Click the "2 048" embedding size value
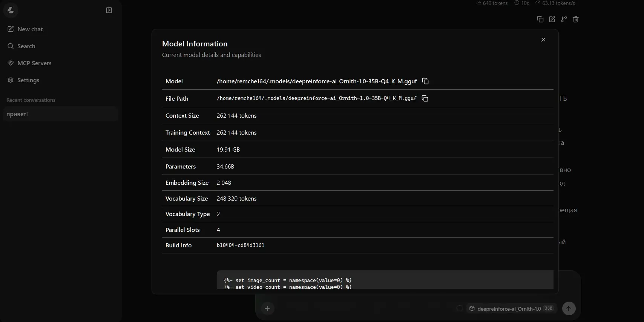The image size is (644, 322). (224, 182)
